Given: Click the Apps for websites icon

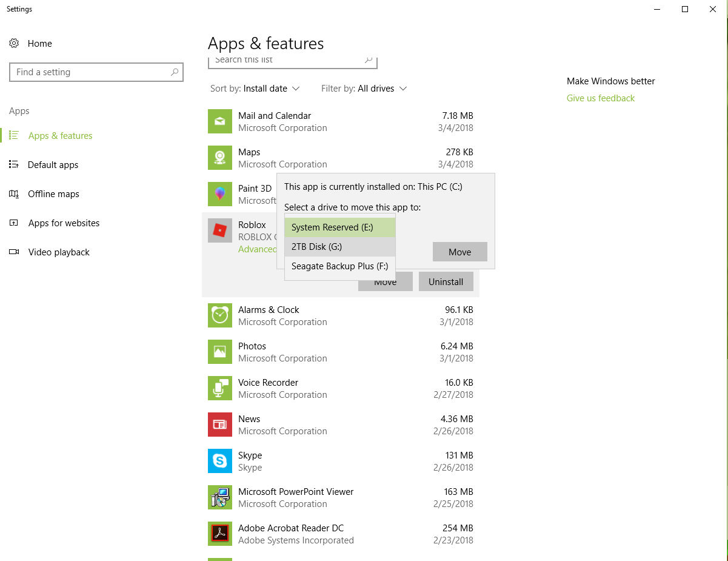Looking at the screenshot, I should (14, 223).
